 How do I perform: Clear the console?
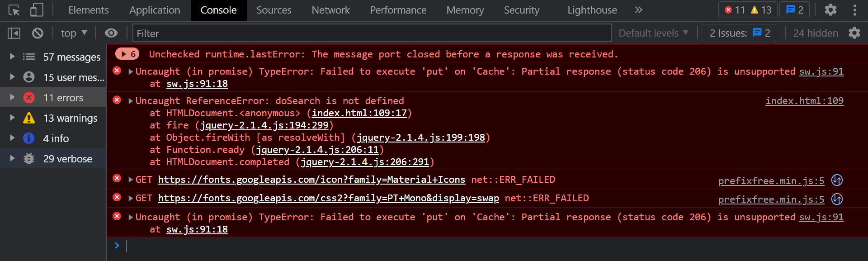click(38, 33)
